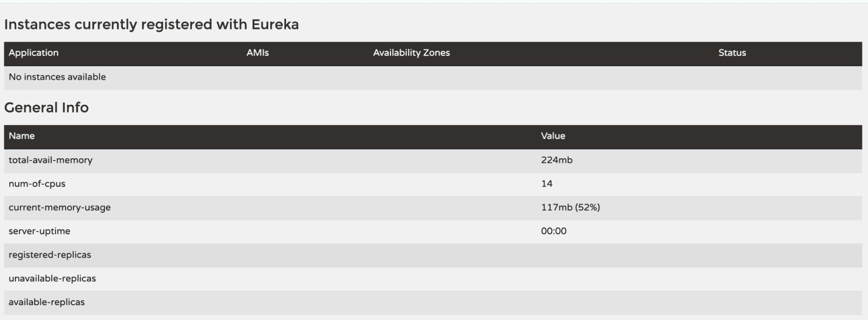Screen dimensions: 868x320
Task: Select the unavailable-replicas row label
Action: pyautogui.click(x=52, y=279)
